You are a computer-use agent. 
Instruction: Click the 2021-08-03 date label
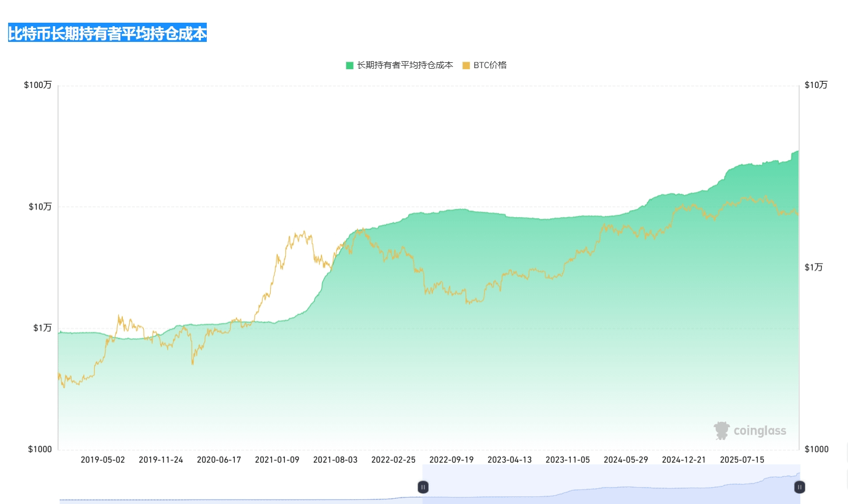335,460
